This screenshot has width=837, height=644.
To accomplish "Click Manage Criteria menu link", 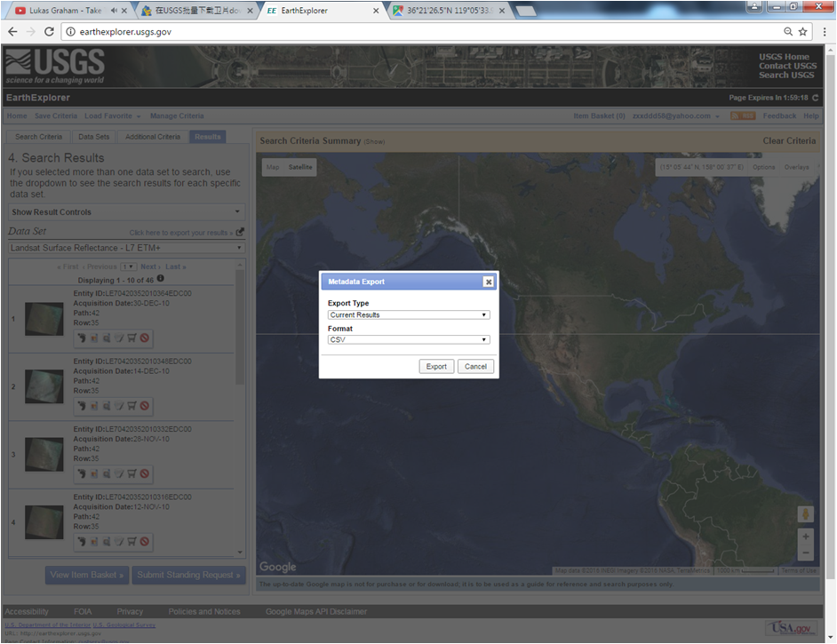I will 177,115.
